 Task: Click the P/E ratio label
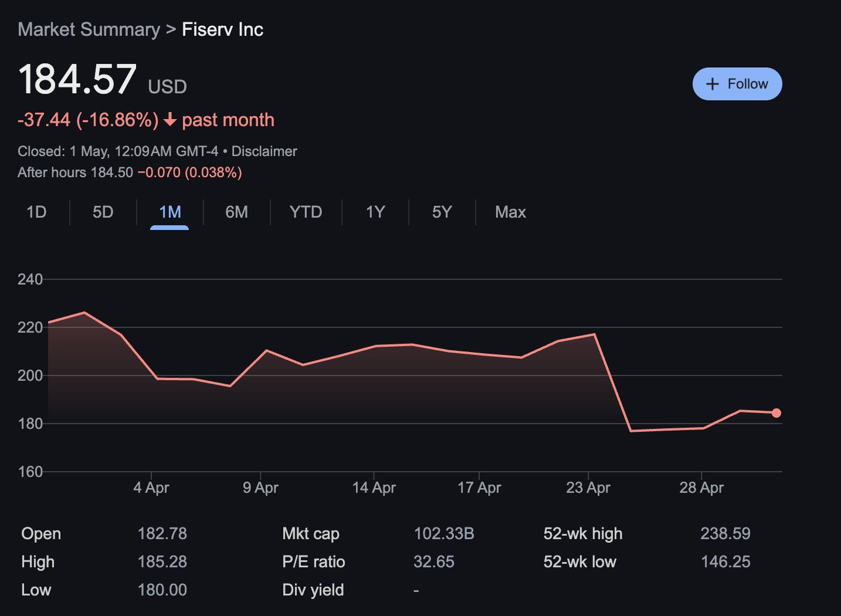click(x=314, y=561)
